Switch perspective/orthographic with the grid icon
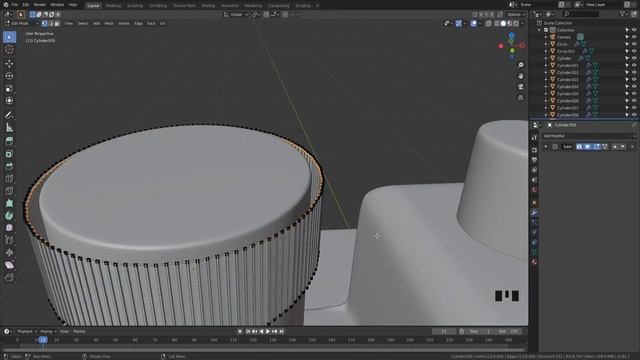The image size is (640, 360). coord(520,98)
